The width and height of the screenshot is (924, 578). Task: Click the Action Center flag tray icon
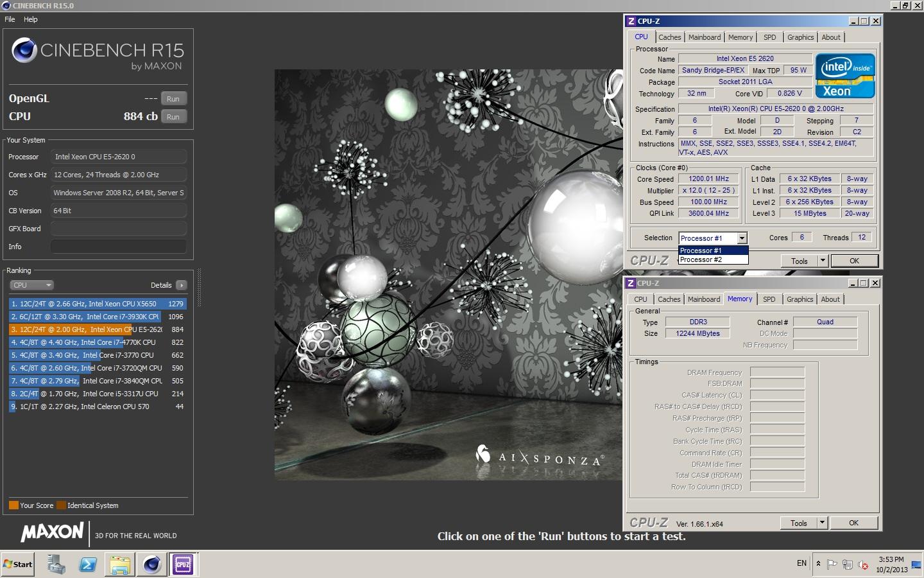click(832, 565)
